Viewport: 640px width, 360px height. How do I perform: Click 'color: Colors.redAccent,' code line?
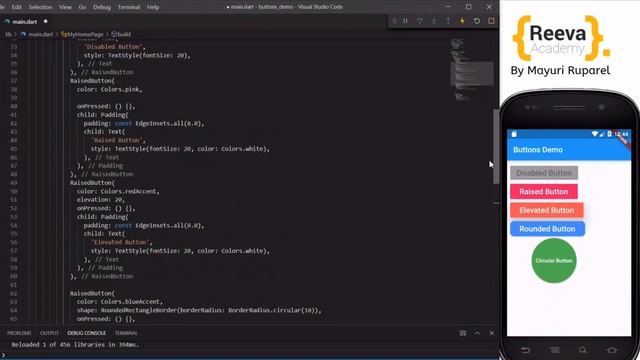(118, 191)
